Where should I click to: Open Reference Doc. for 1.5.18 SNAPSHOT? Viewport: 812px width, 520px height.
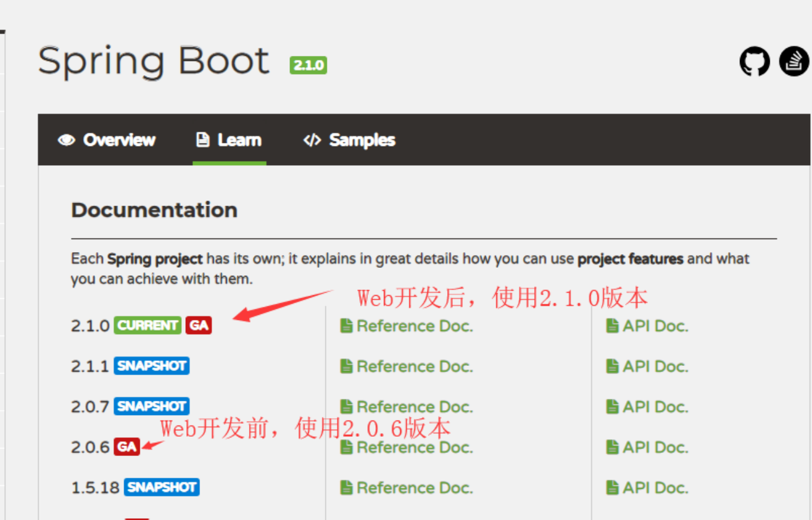pyautogui.click(x=407, y=487)
